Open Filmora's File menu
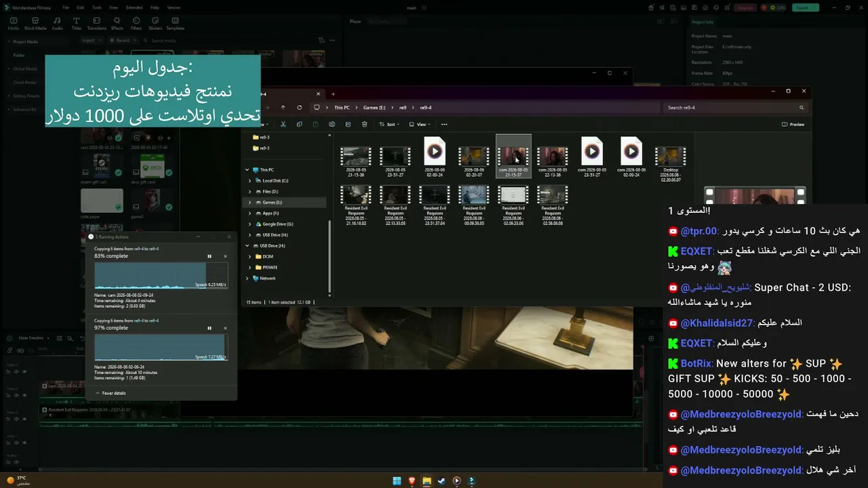This screenshot has height=488, width=868. click(66, 7)
